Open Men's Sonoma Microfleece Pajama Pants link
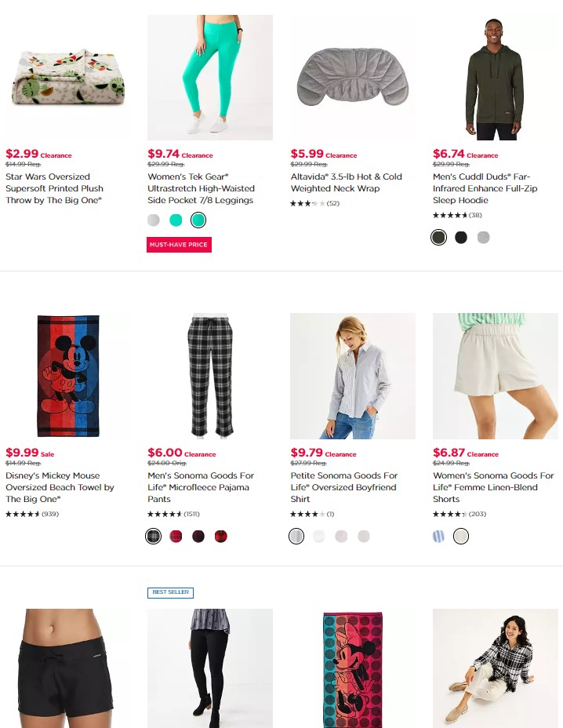This screenshot has width=563, height=728. [x=201, y=487]
